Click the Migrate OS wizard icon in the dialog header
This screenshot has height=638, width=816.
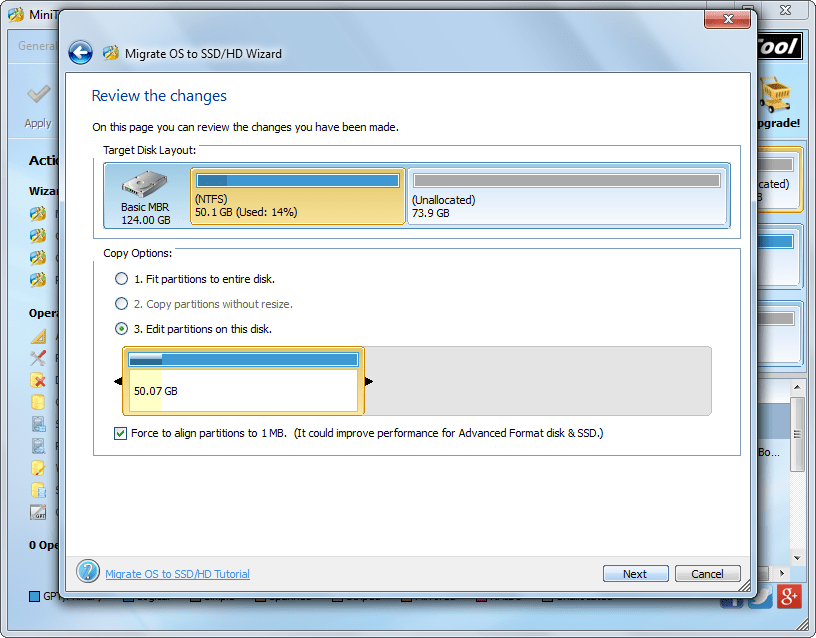coord(109,52)
